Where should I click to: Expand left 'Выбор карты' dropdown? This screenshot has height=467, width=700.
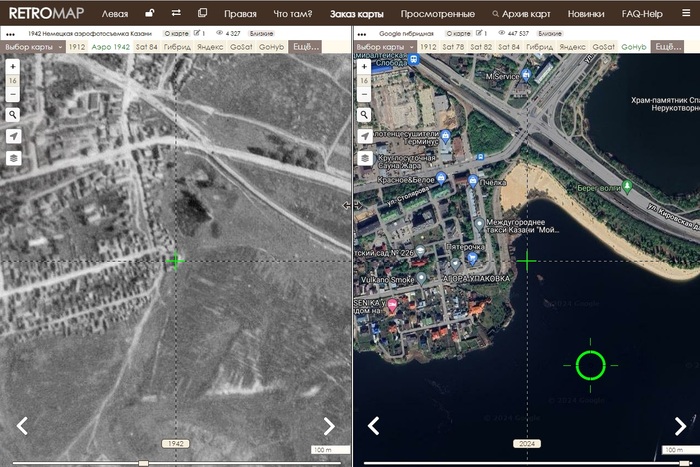tap(31, 47)
